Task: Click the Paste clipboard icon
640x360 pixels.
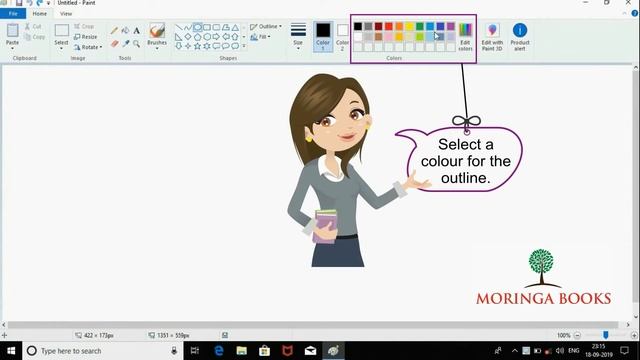Action: (x=12, y=31)
